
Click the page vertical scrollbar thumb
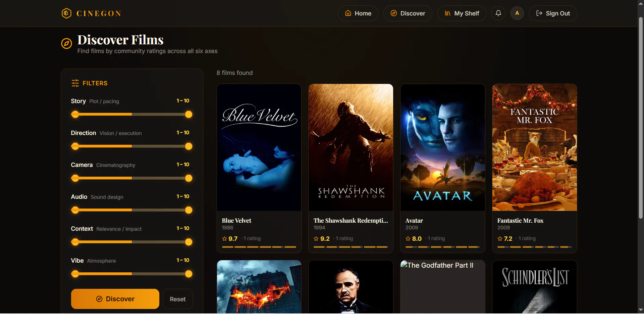pyautogui.click(x=641, y=118)
